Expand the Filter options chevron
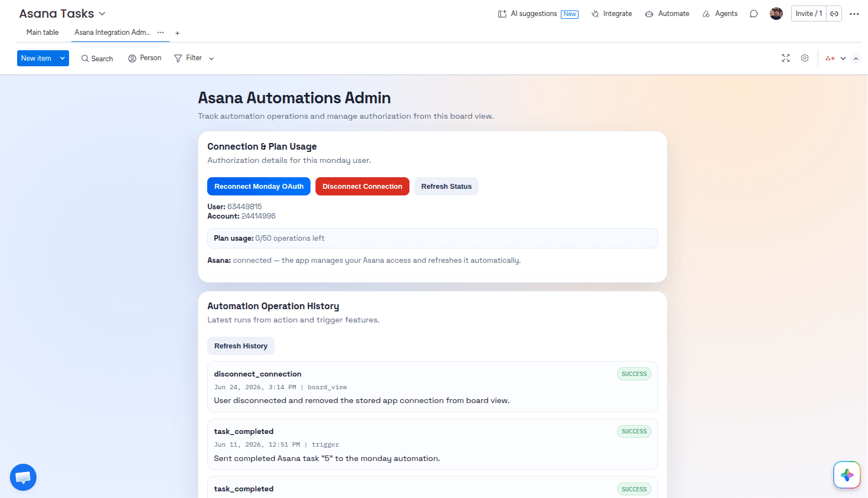Viewport: 868px width, 498px height. point(212,59)
